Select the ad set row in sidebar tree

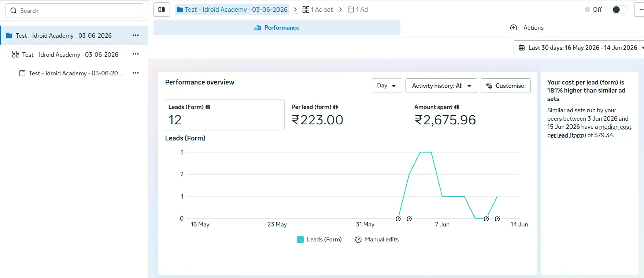pyautogui.click(x=74, y=54)
